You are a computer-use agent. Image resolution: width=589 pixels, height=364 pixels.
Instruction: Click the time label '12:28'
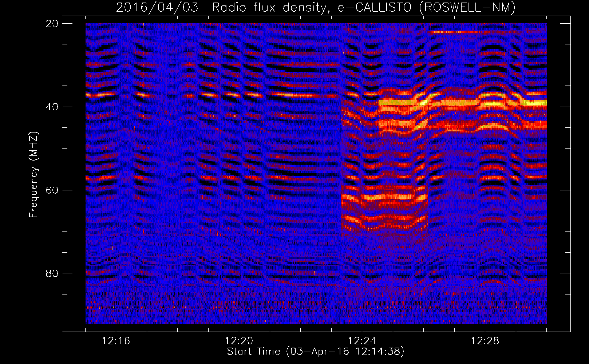(485, 341)
